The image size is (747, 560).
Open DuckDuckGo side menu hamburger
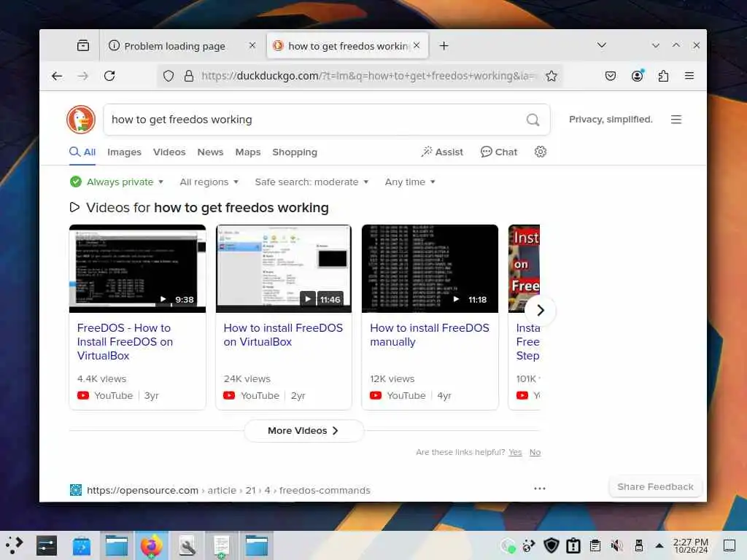tap(676, 120)
